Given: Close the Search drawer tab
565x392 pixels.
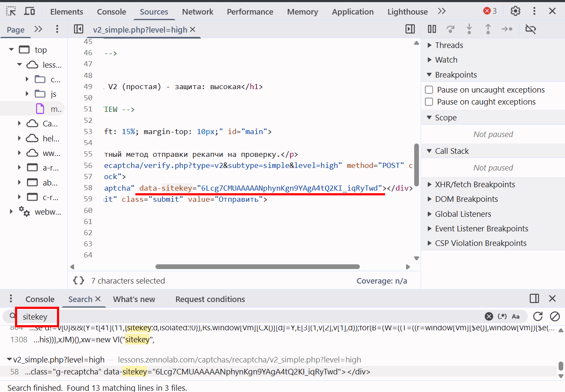Looking at the screenshot, I should tap(98, 299).
